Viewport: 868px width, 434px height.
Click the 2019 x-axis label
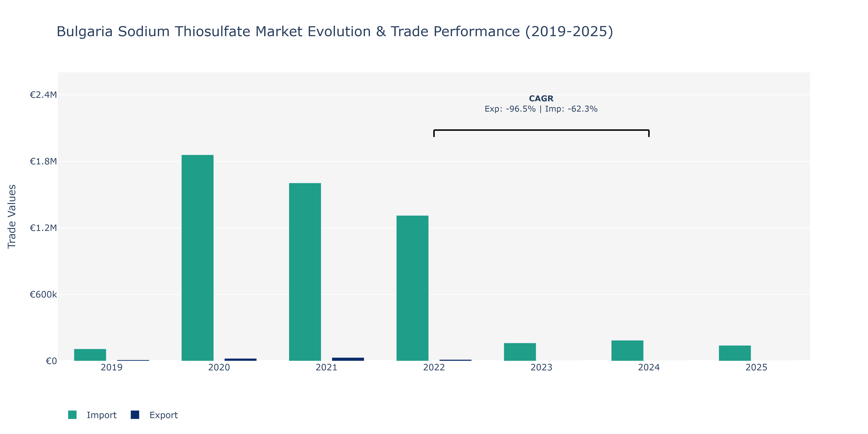coord(112,367)
